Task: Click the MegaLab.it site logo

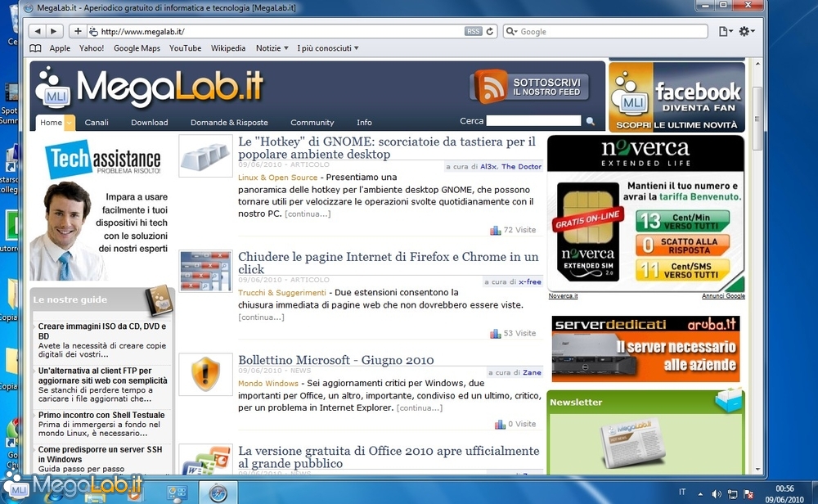Action: [x=150, y=88]
